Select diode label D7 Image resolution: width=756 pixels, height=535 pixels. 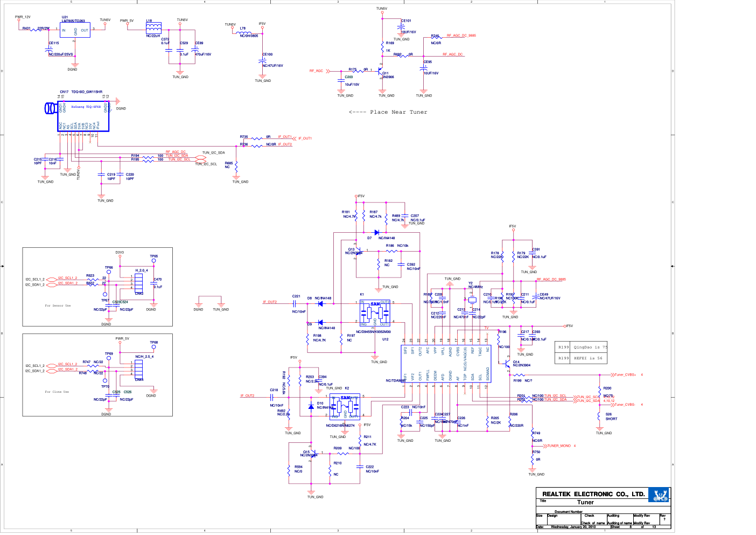(x=369, y=238)
